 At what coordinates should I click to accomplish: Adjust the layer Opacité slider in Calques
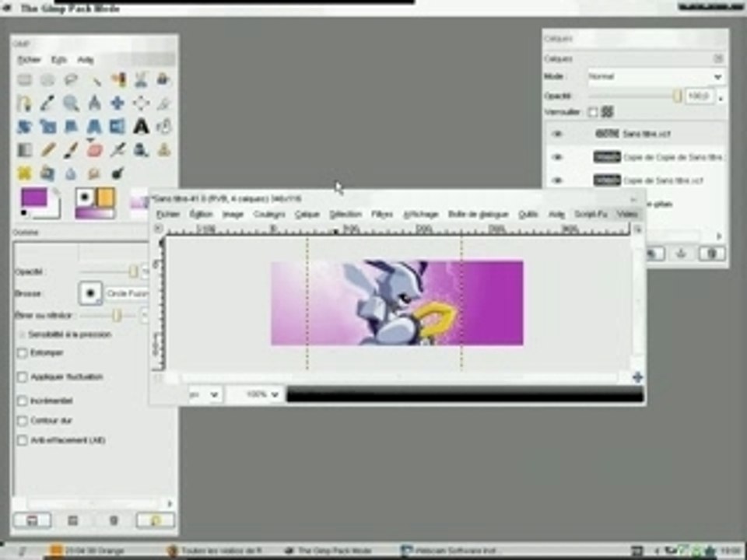coord(635,96)
